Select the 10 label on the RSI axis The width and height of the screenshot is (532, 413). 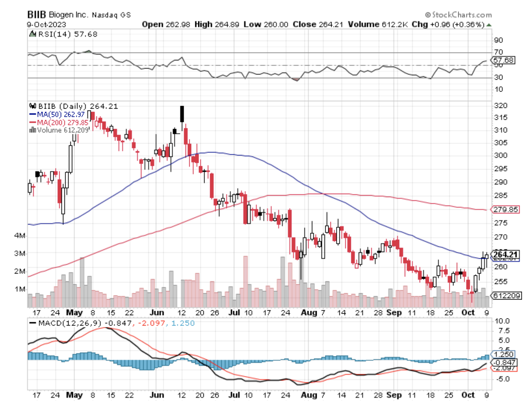[x=498, y=89]
